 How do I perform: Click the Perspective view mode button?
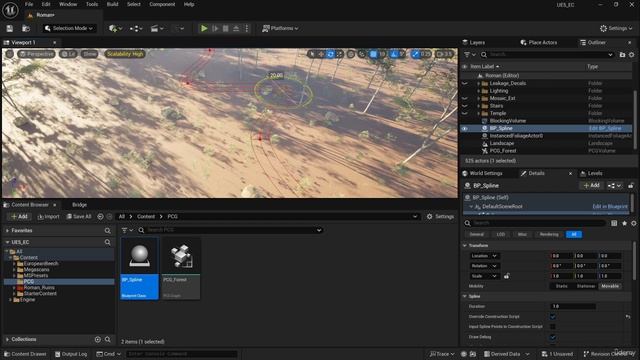[36, 54]
